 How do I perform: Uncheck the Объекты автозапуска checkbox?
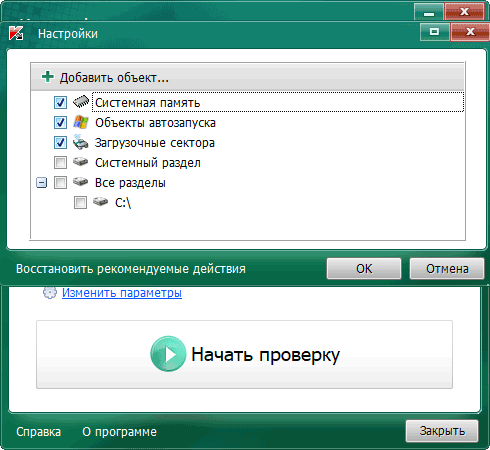(60, 122)
